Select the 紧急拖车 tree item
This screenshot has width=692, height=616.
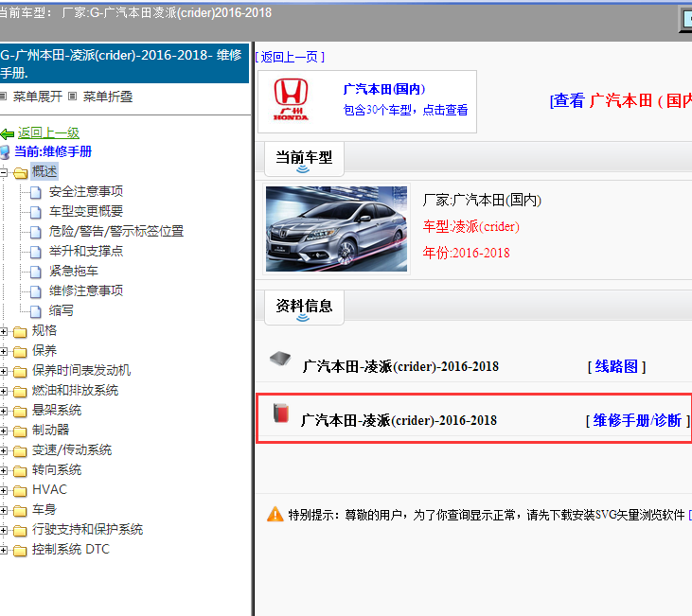pyautogui.click(x=74, y=271)
